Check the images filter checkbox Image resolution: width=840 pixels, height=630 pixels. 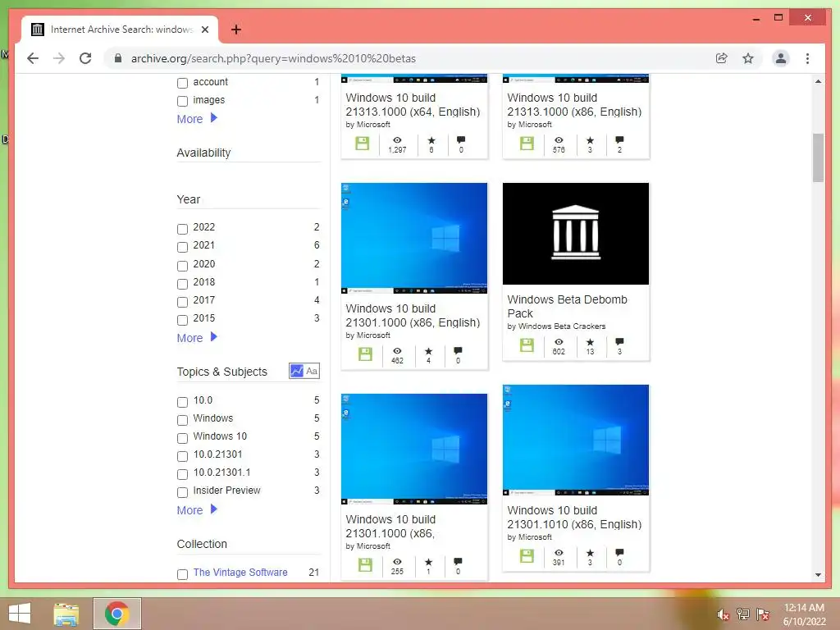[x=182, y=101]
